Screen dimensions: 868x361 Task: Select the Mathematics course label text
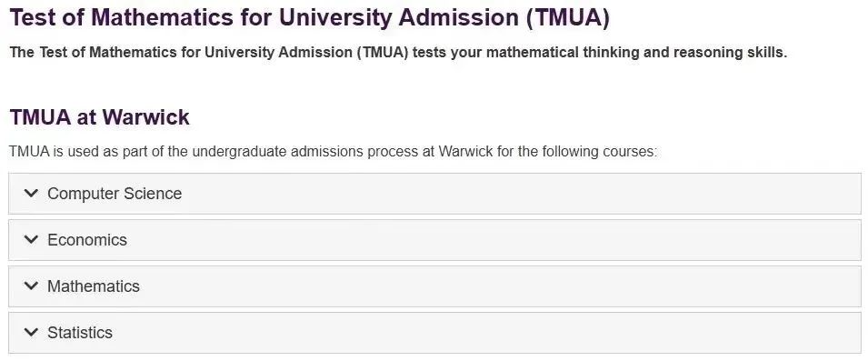pos(94,286)
